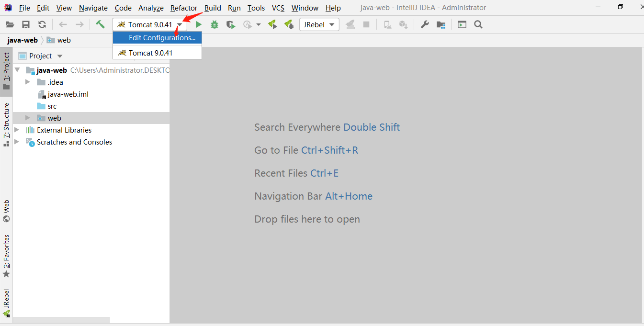Open the Code menu
The image size is (644, 326).
click(x=123, y=8)
